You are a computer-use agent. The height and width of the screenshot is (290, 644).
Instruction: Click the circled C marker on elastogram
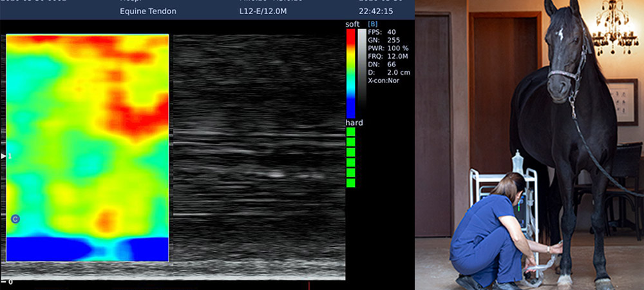point(15,219)
